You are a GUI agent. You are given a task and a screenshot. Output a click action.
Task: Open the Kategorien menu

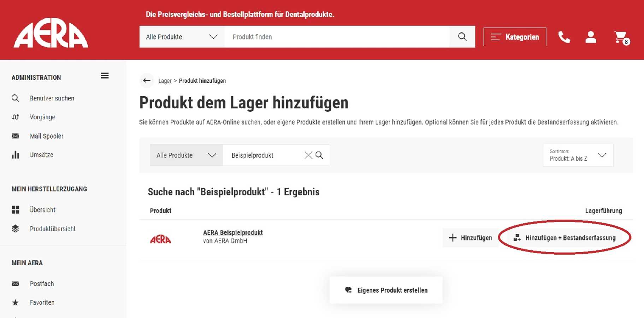(515, 37)
